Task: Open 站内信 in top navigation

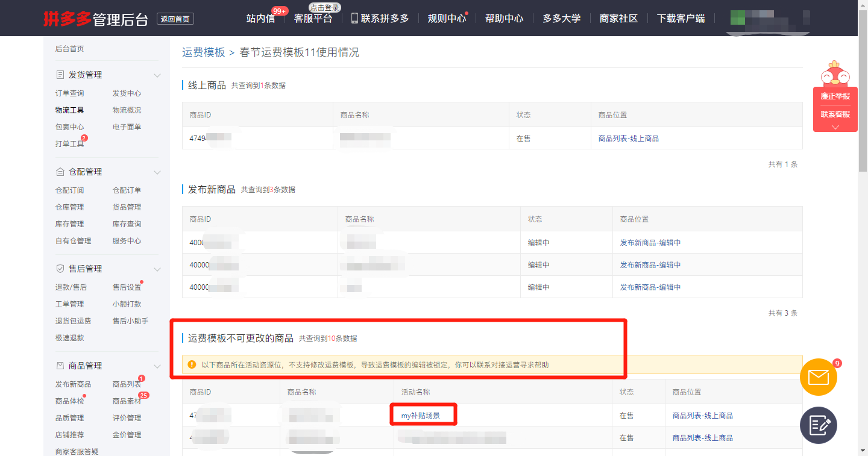Action: coord(260,18)
